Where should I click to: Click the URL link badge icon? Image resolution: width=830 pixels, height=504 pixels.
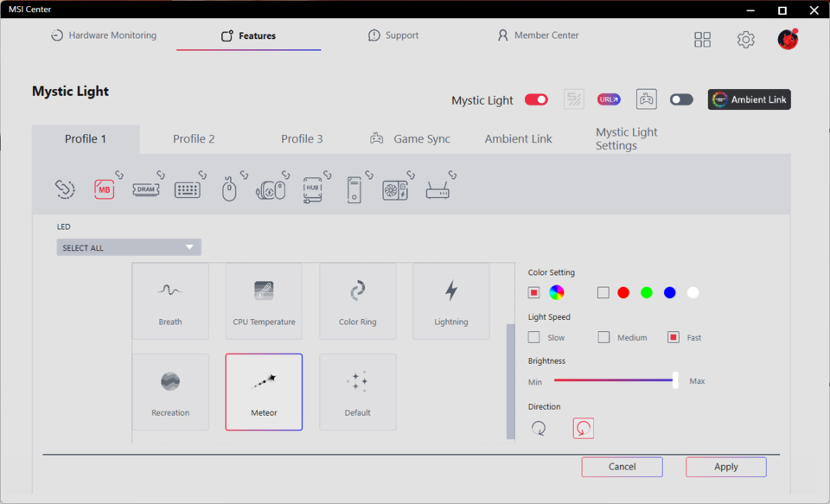pyautogui.click(x=609, y=99)
